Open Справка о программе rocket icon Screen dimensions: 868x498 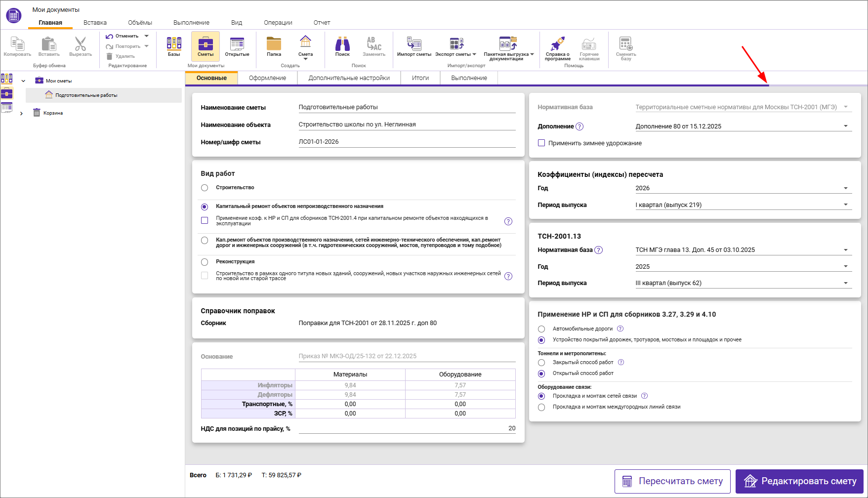tap(557, 47)
